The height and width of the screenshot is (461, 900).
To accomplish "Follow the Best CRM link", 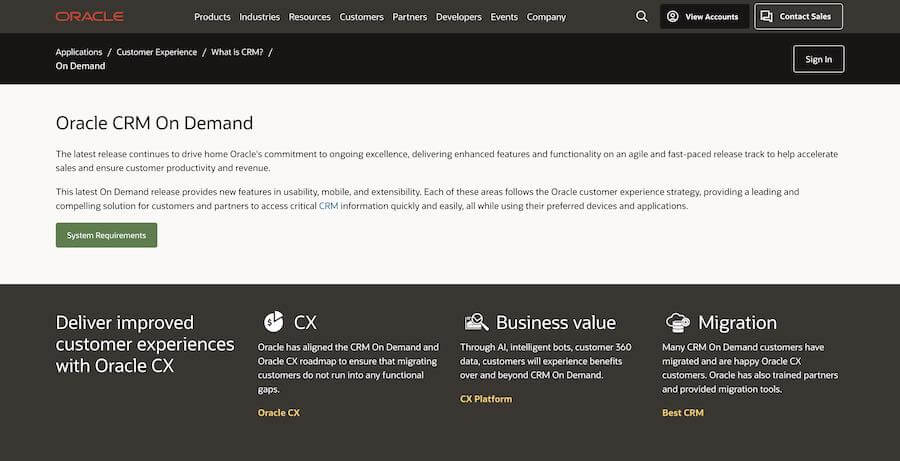I will [682, 412].
